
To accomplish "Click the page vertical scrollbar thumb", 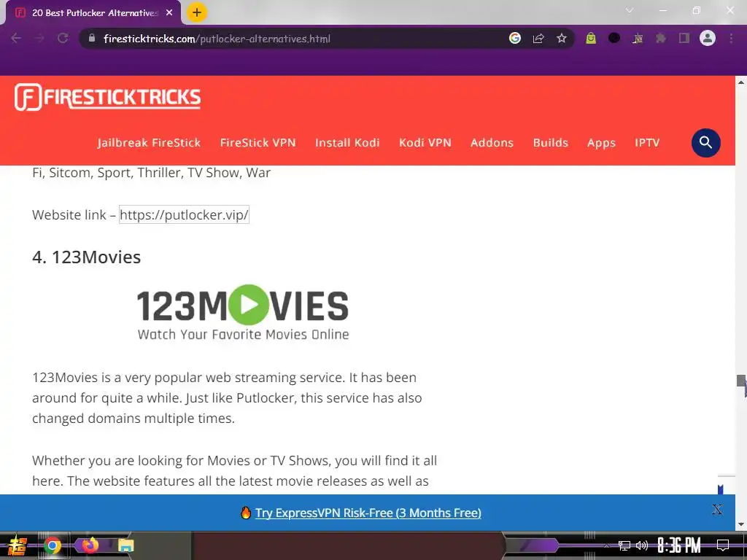I will click(741, 381).
